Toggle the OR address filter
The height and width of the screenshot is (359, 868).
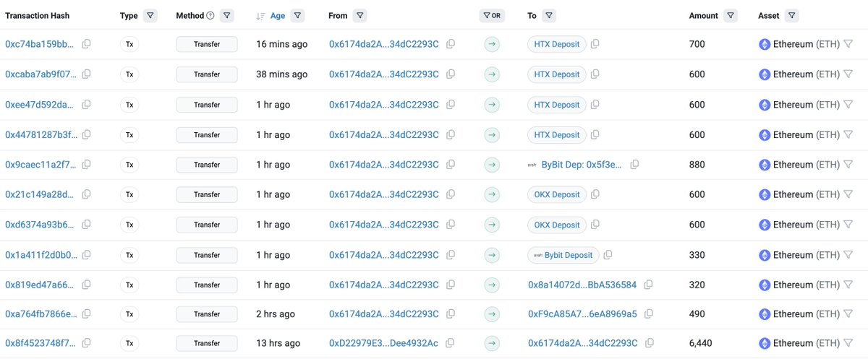click(x=493, y=15)
